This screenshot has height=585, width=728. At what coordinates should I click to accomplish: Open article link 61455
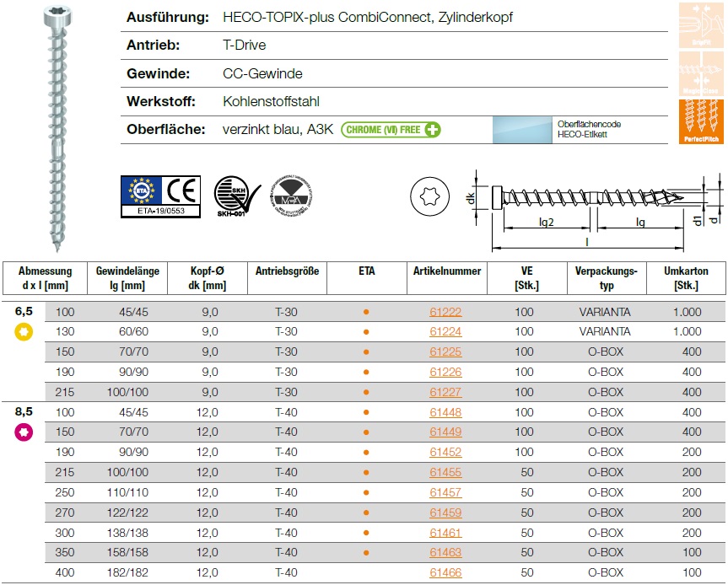click(445, 472)
